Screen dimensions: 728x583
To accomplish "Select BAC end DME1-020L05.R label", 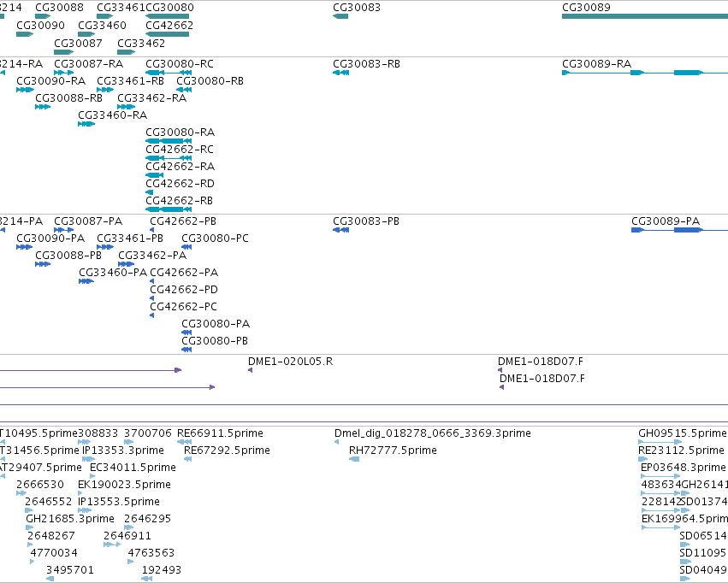I will click(290, 362).
